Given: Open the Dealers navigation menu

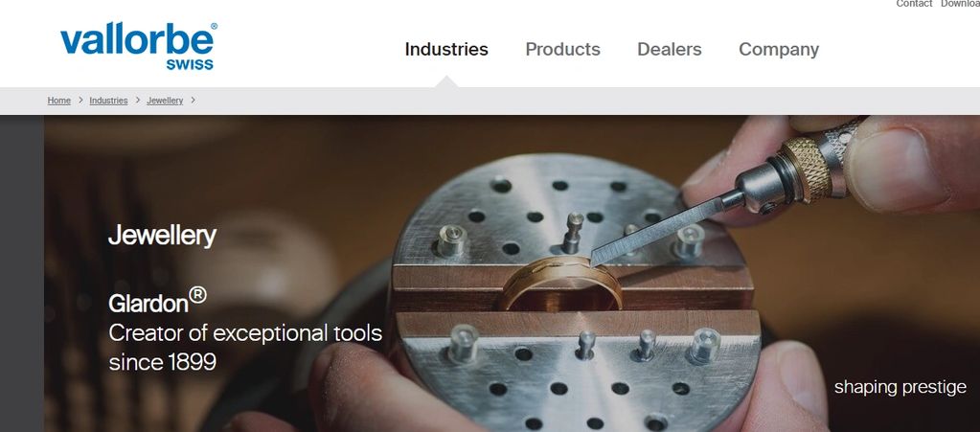Looking at the screenshot, I should pos(669,50).
